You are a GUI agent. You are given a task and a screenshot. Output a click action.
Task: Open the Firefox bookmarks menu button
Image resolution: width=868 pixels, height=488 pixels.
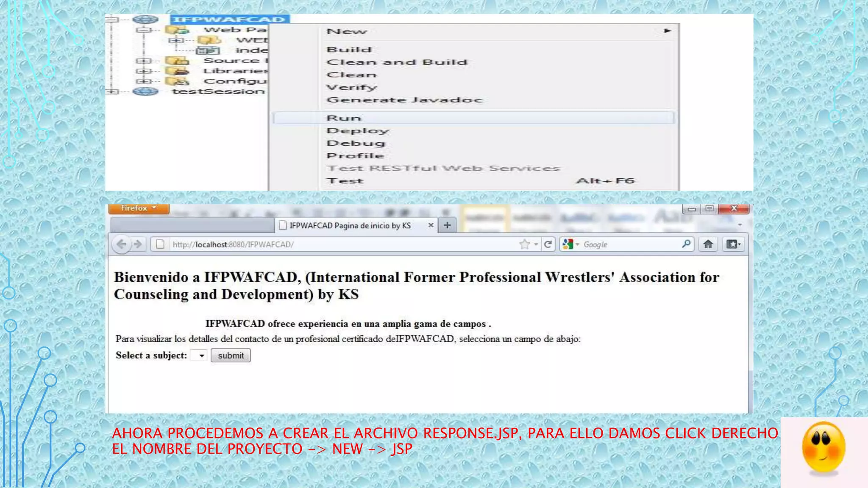(734, 244)
